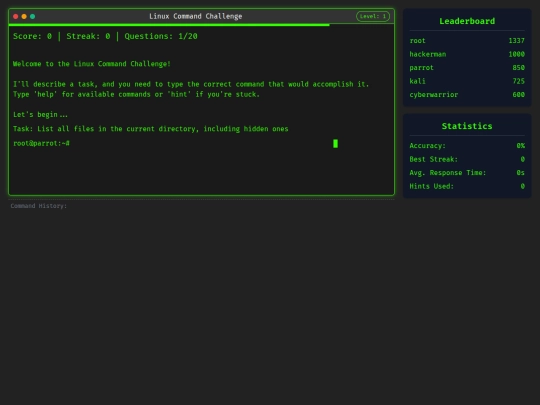This screenshot has height=405, width=540.
Task: Click the Avg. Response Time row
Action: point(467,173)
